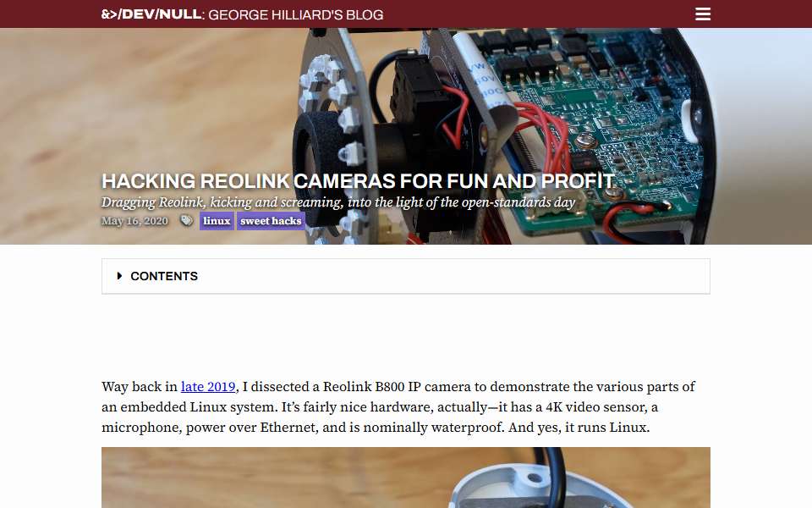Open the linux tag

click(x=217, y=221)
